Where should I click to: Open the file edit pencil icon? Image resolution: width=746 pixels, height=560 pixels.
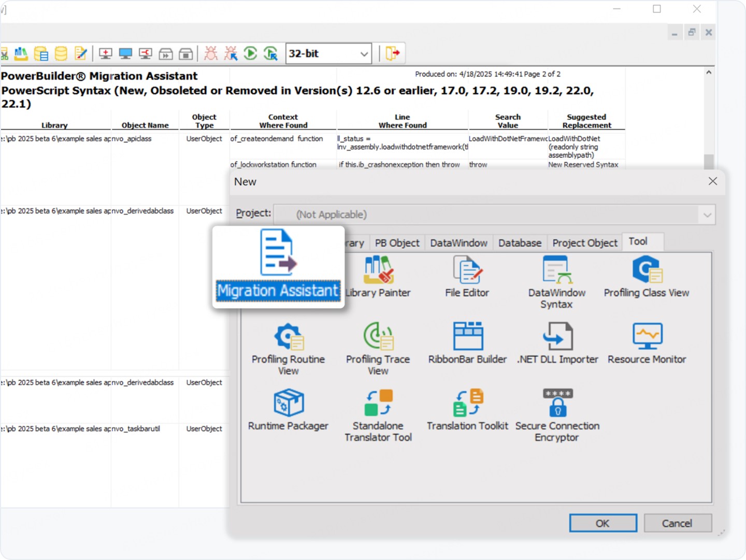click(x=81, y=53)
